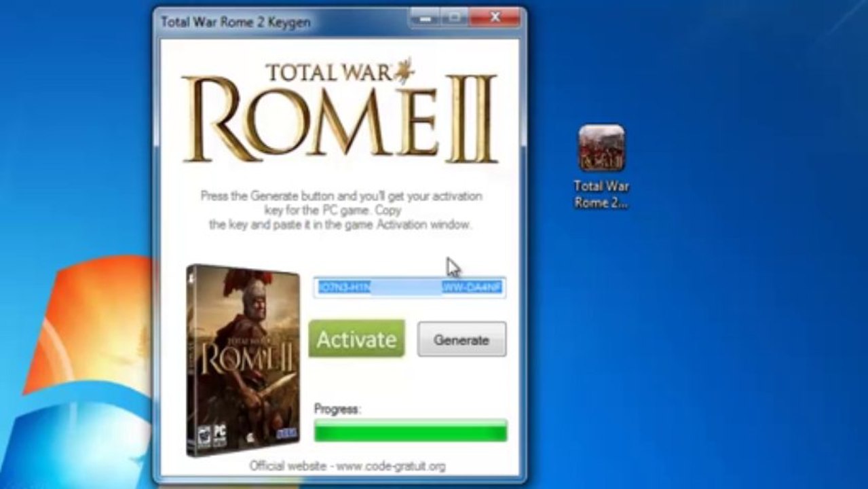Click the Rome II box art image
This screenshot has width=868, height=489.
(x=243, y=361)
